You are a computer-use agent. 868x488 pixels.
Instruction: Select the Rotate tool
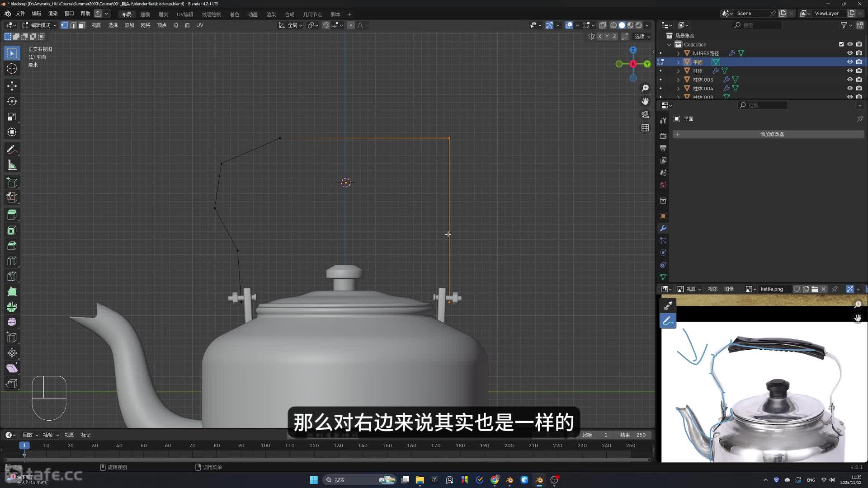click(12, 101)
